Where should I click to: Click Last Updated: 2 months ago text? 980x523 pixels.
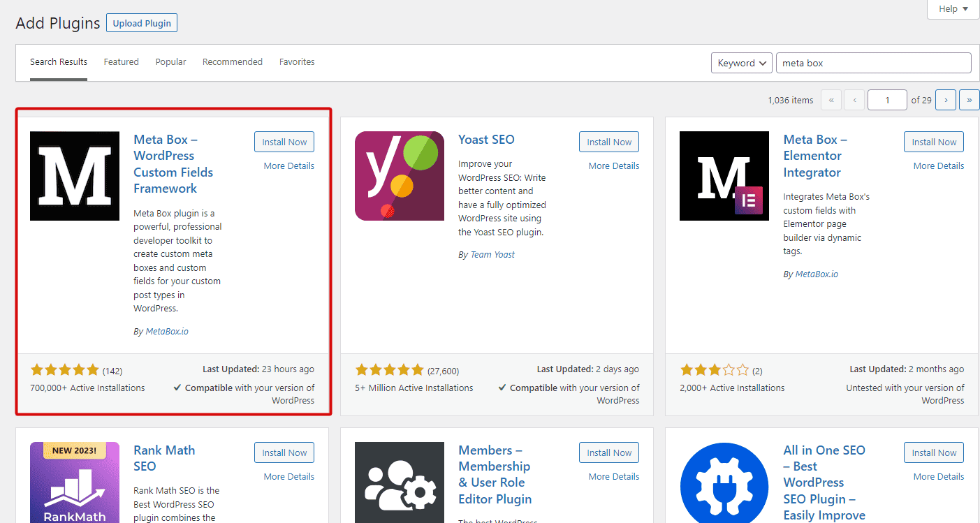click(x=907, y=369)
